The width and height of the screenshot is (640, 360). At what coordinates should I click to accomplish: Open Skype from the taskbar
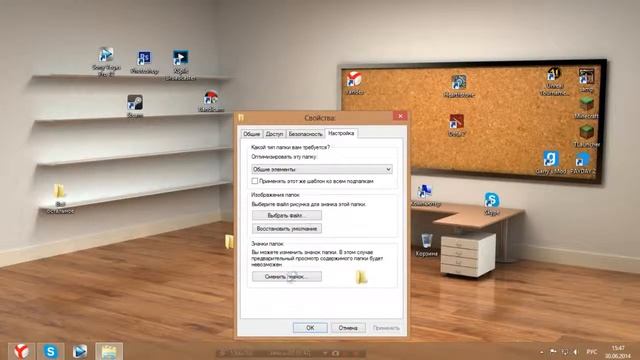point(51,351)
